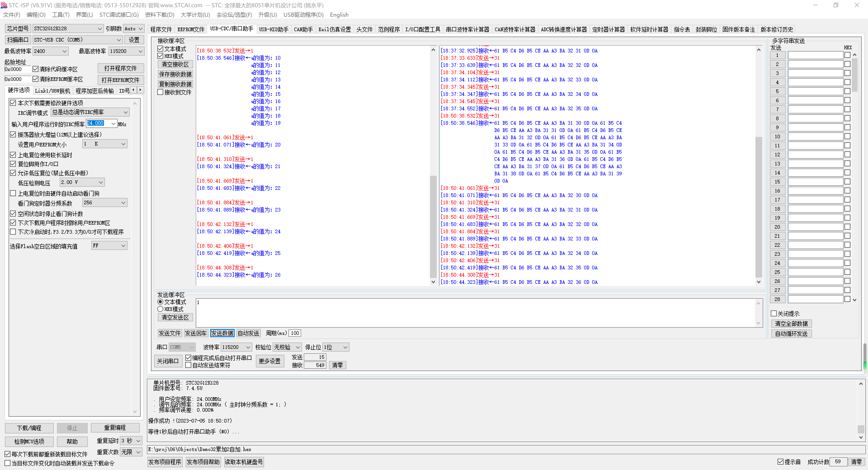Switch to Keil仿真设置 tab

coord(335,29)
